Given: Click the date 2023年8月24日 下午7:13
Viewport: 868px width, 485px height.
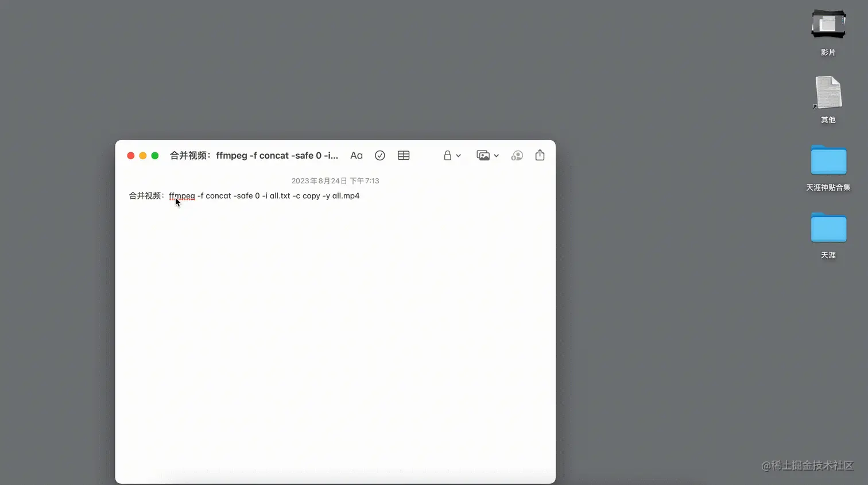Looking at the screenshot, I should [x=335, y=180].
